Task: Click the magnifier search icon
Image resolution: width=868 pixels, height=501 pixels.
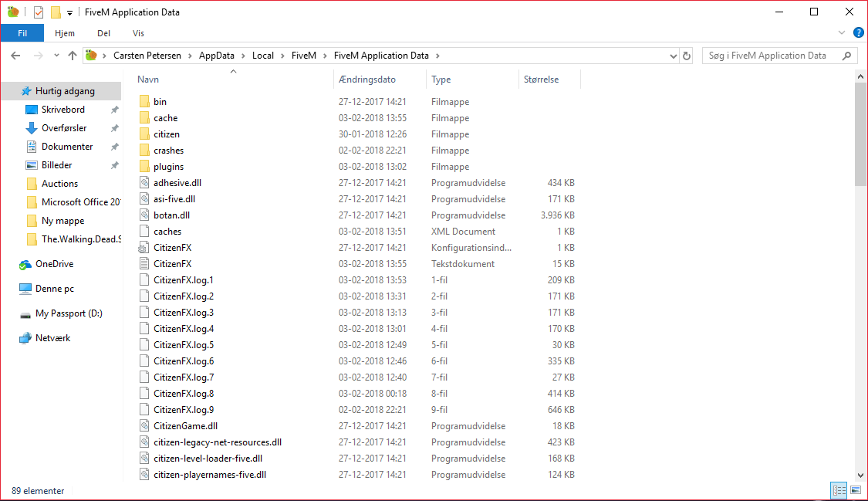Action: (x=847, y=56)
